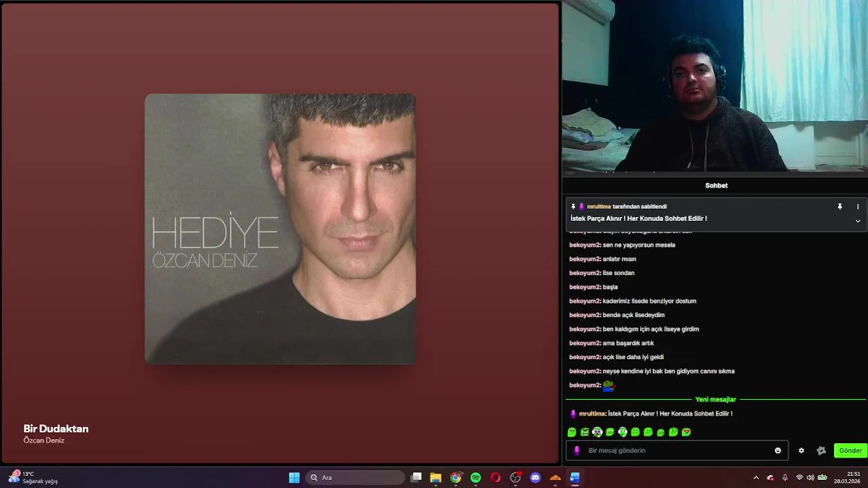Click the Sohbet chat header

[x=716, y=186]
